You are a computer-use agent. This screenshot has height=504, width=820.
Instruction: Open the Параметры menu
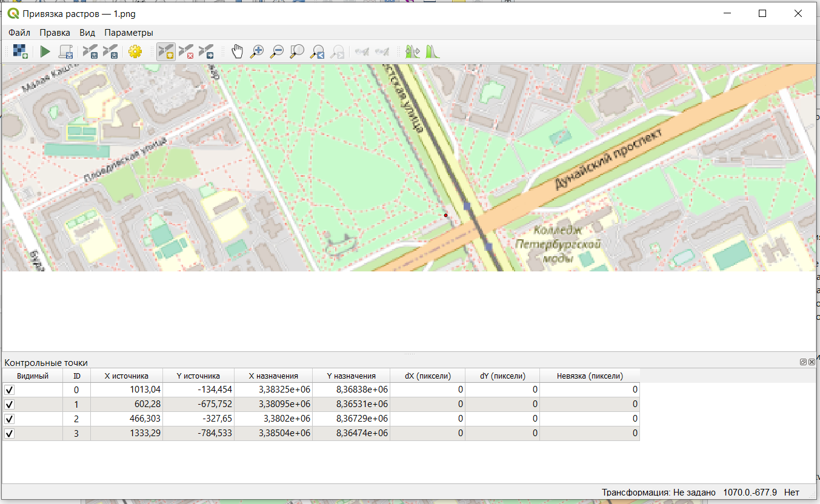pyautogui.click(x=128, y=33)
